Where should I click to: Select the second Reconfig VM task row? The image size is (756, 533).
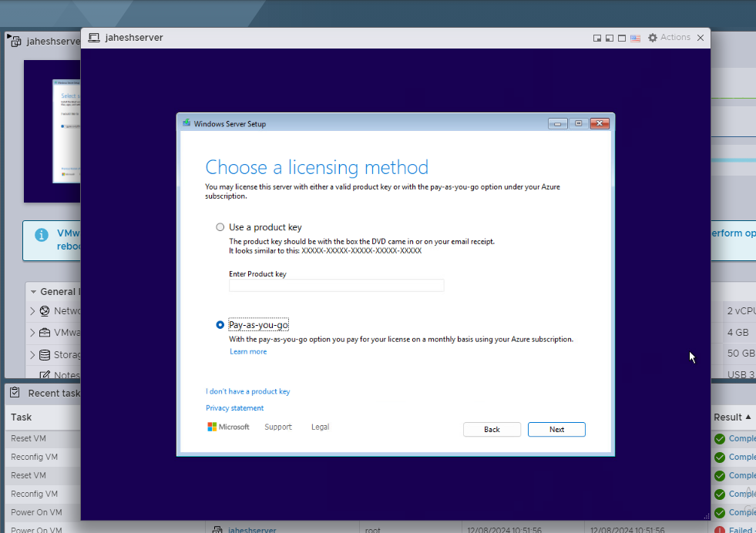point(43,494)
